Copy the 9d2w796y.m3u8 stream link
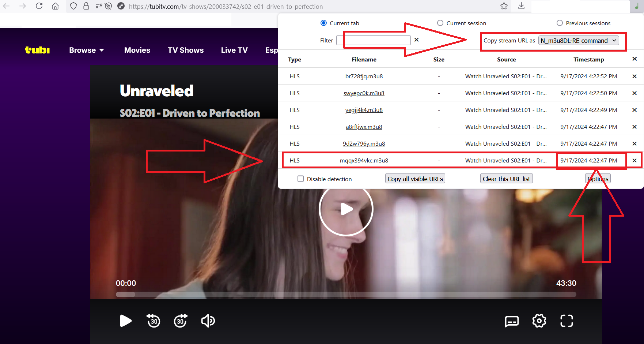Image resolution: width=644 pixels, height=344 pixels. point(364,144)
